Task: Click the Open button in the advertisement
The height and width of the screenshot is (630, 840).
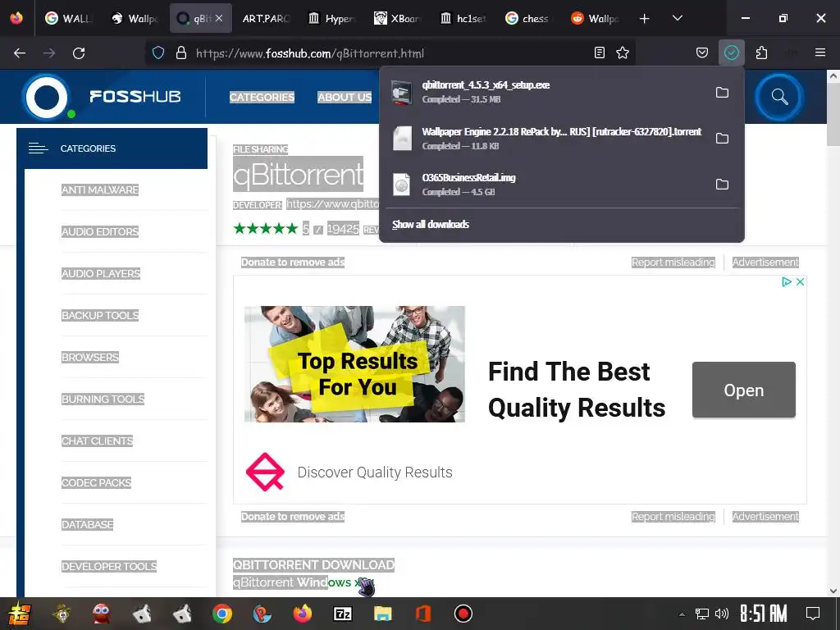Action: pos(743,390)
